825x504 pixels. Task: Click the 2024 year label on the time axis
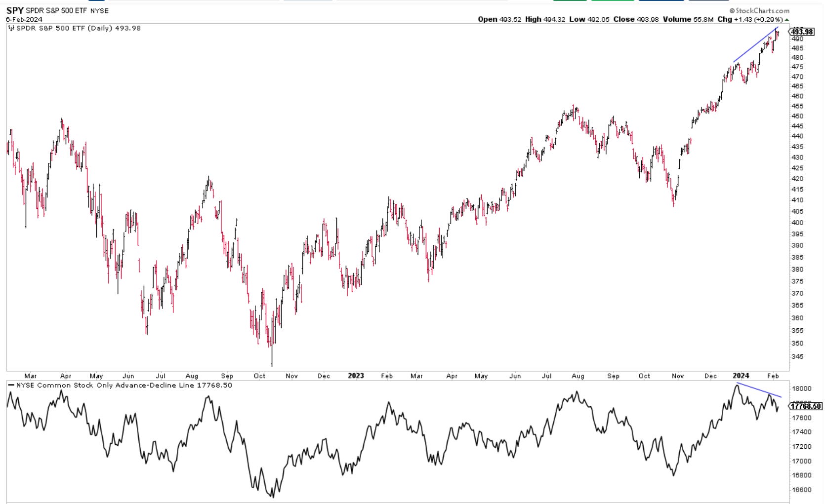[741, 376]
